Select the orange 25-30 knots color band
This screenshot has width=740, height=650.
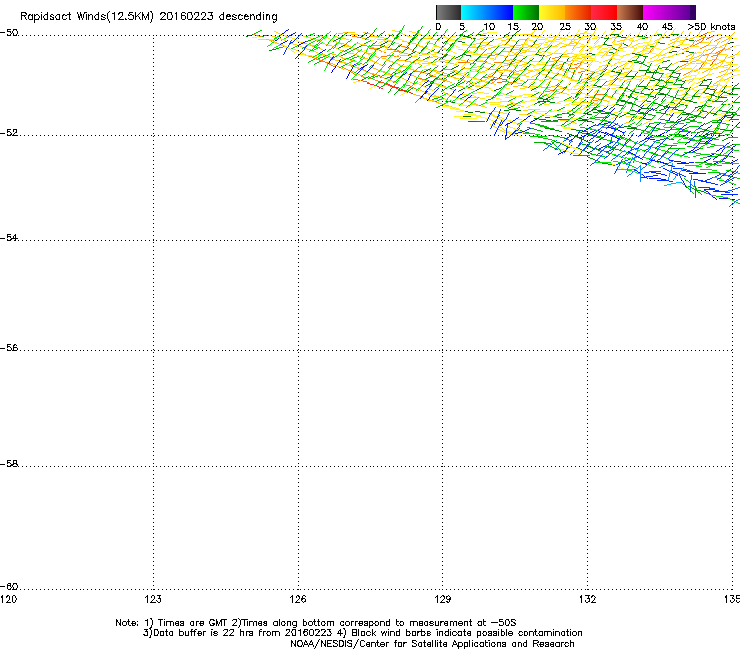tap(578, 12)
